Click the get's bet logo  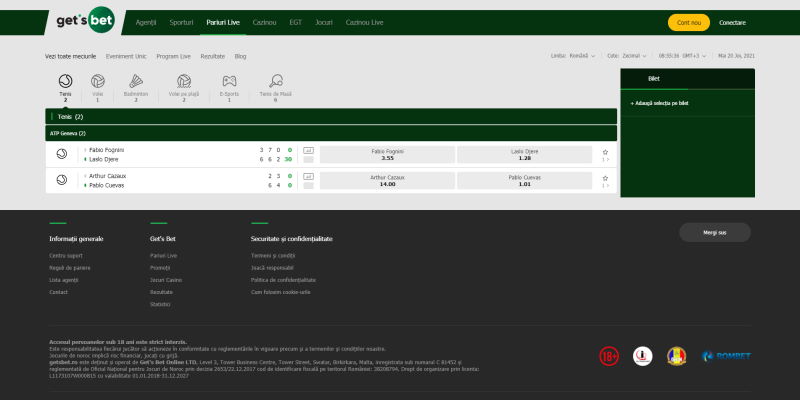pos(86,21)
